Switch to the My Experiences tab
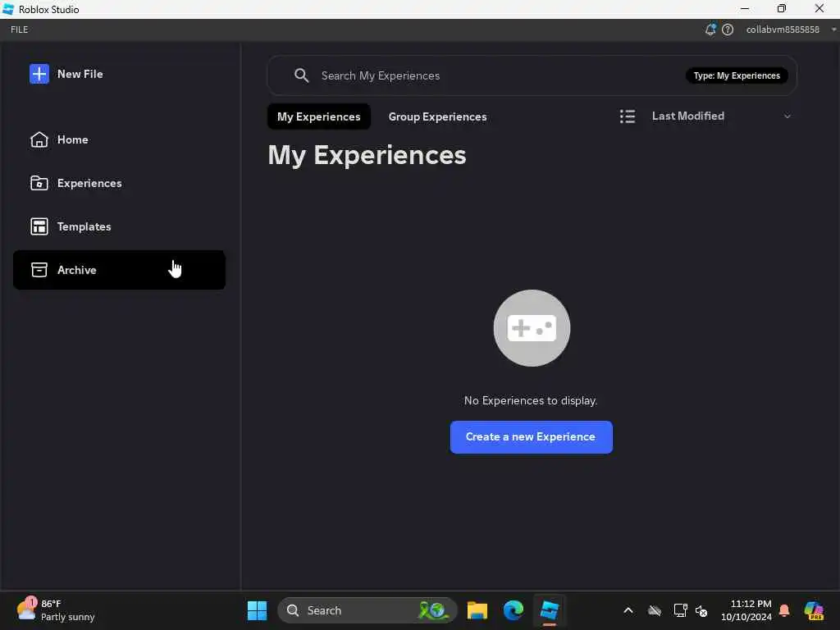This screenshot has width=840, height=630. click(319, 116)
